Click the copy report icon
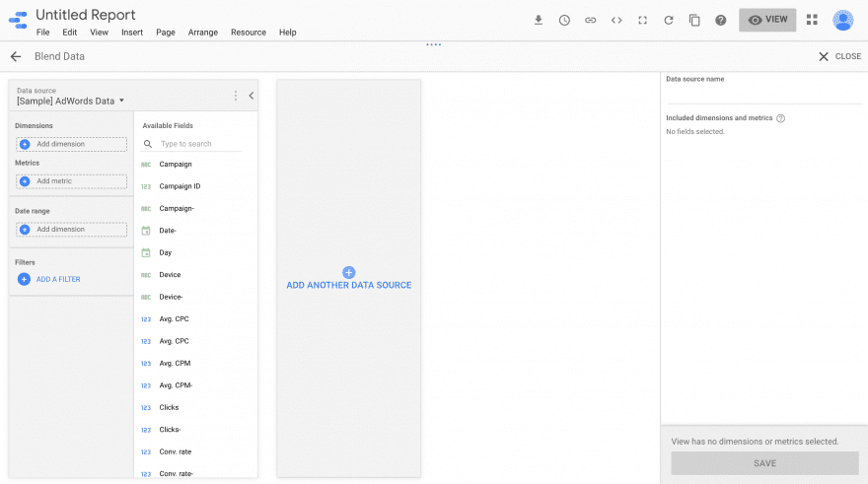The image size is (868, 484). click(x=694, y=21)
